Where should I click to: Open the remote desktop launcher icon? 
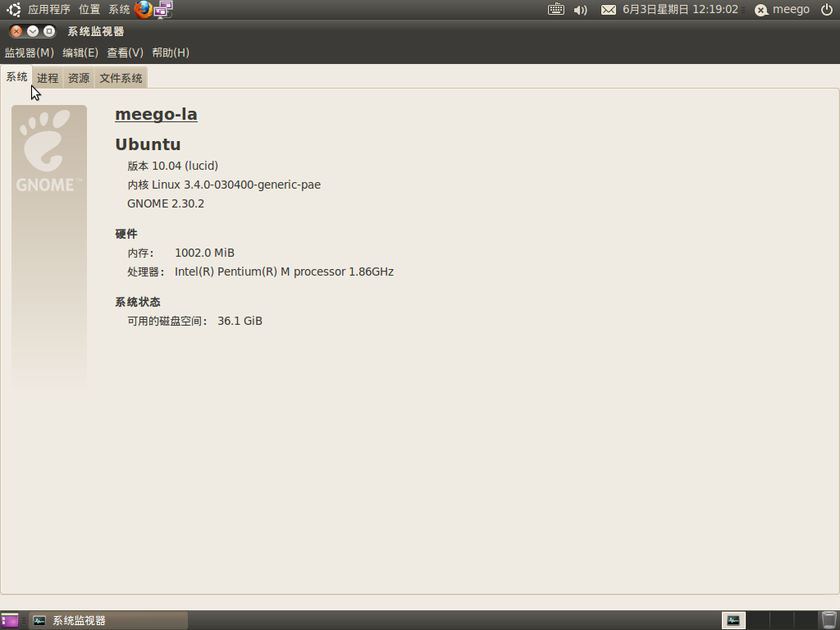tap(163, 10)
